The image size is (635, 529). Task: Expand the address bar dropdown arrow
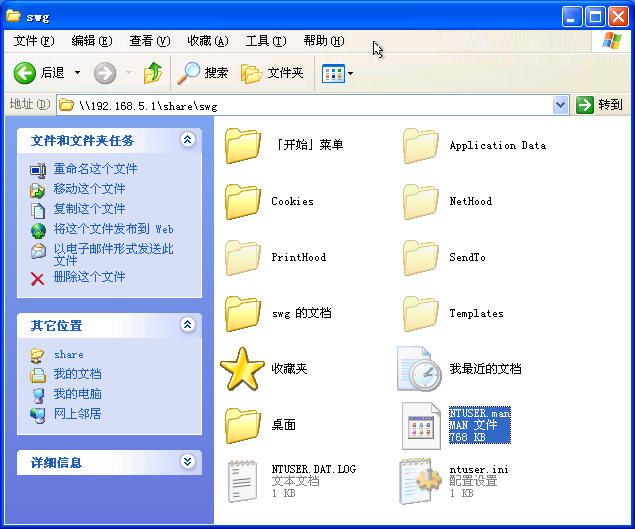tap(560, 105)
